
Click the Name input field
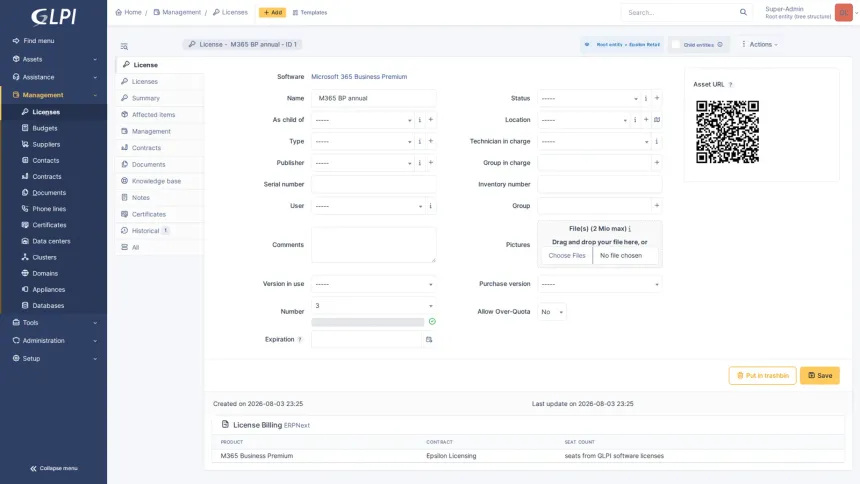(x=374, y=98)
